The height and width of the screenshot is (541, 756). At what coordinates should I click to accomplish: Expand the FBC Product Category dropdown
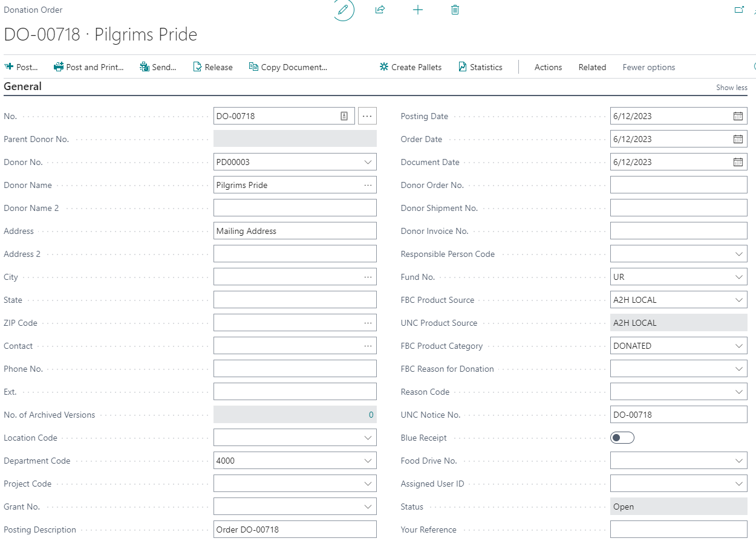pyautogui.click(x=738, y=346)
